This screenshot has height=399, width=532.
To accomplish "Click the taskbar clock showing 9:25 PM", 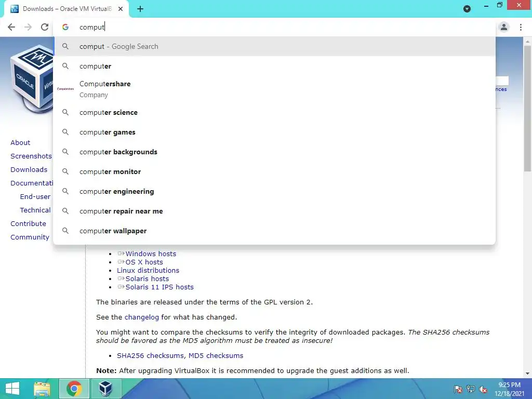I will [509, 389].
